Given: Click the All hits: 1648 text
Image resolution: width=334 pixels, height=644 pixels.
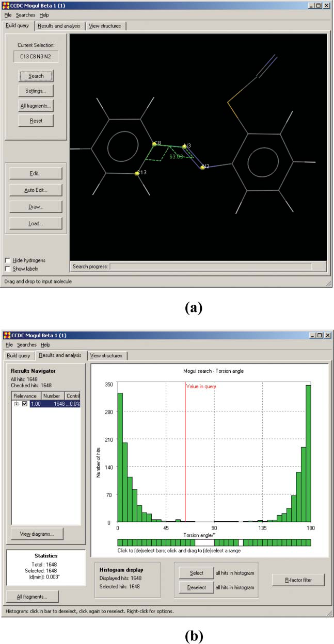Looking at the screenshot, I should 24,379.
